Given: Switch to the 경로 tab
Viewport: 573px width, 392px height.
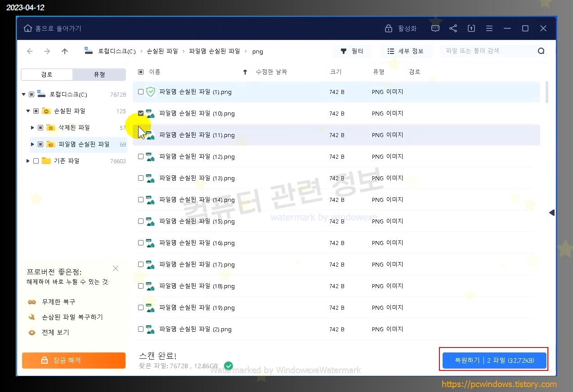Looking at the screenshot, I should tap(47, 75).
